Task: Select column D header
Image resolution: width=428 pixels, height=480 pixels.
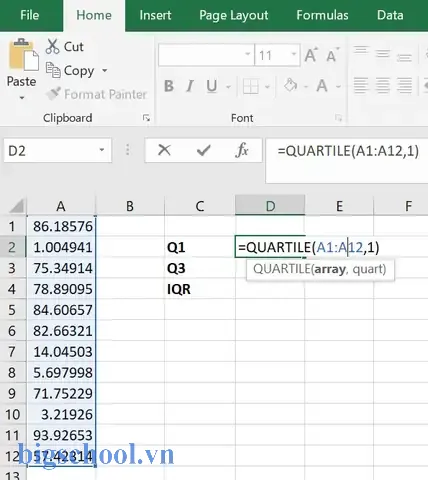Action: click(270, 206)
